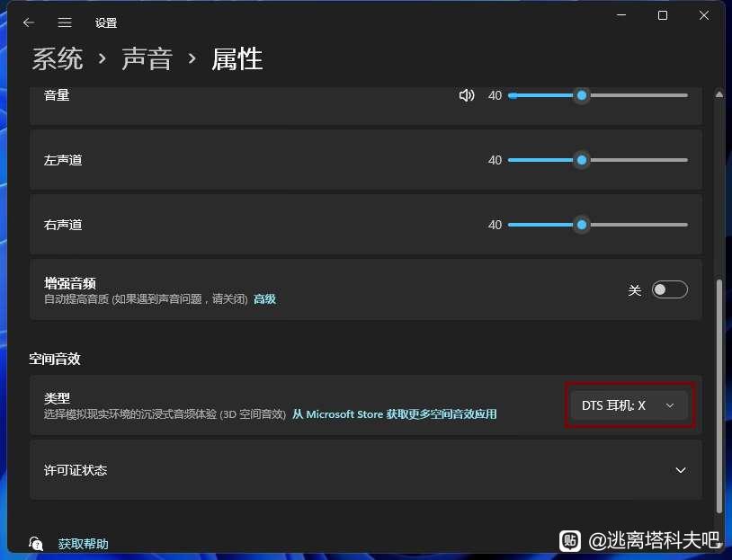Go back with the arrow icon
The width and height of the screenshot is (732, 560).
pos(29,22)
